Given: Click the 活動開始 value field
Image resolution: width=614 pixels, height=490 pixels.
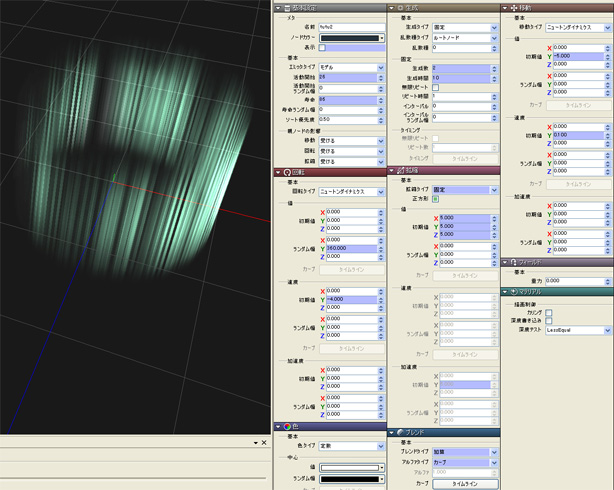Looking at the screenshot, I should click(x=348, y=78).
